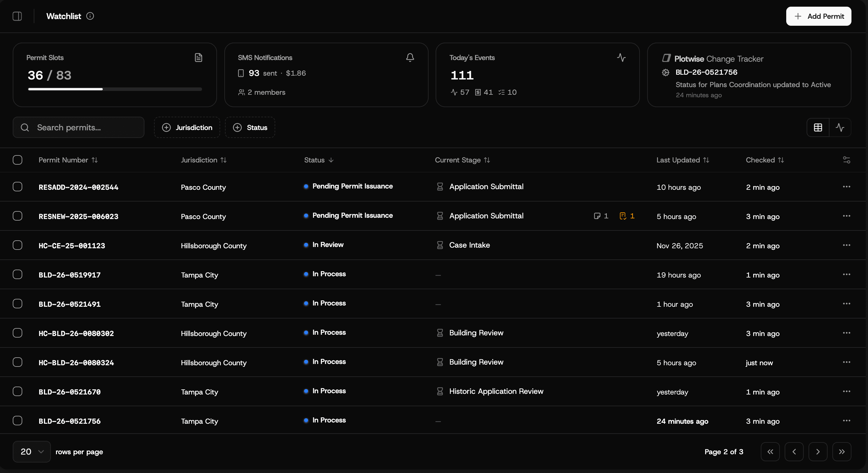
Task: Click the Plotwise logo in Change Tracker card
Action: pyautogui.click(x=667, y=58)
